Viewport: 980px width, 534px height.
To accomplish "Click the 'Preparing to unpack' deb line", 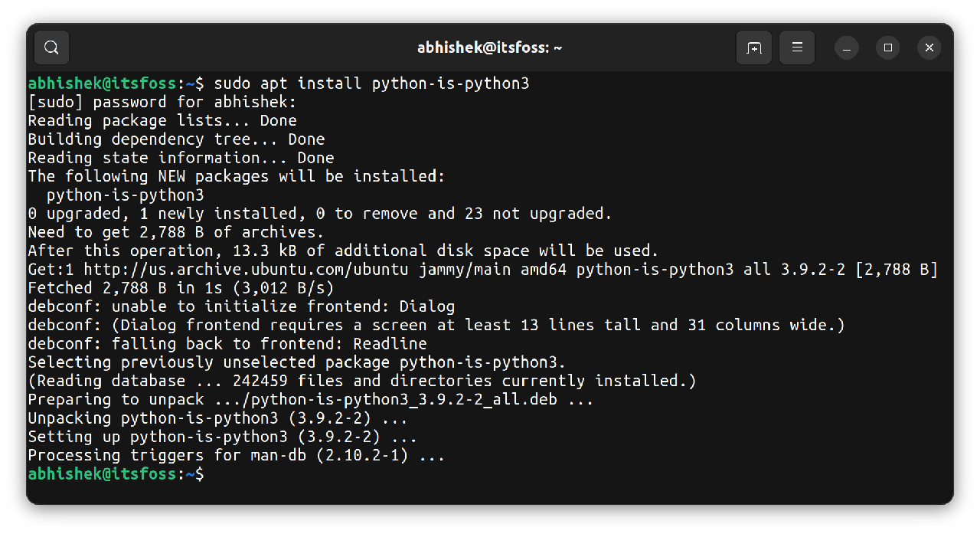I will [310, 399].
